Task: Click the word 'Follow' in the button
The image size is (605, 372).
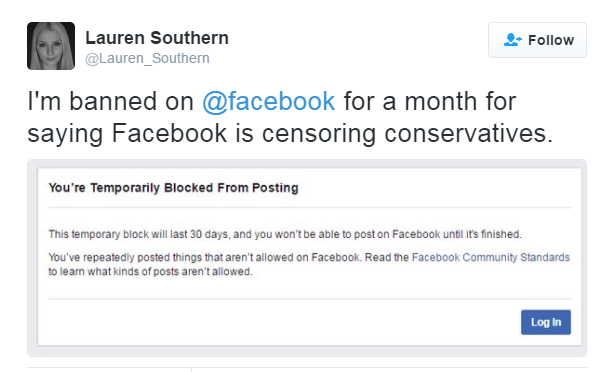Action: coord(551,40)
